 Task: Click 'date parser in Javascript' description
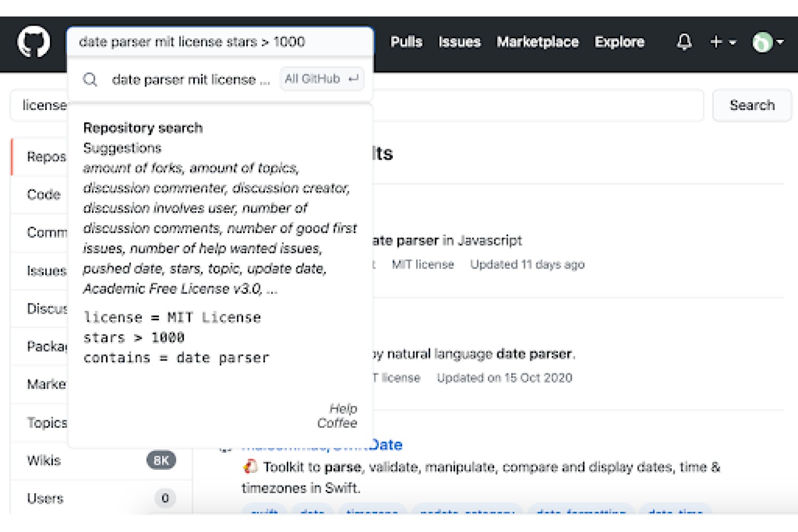(x=447, y=240)
